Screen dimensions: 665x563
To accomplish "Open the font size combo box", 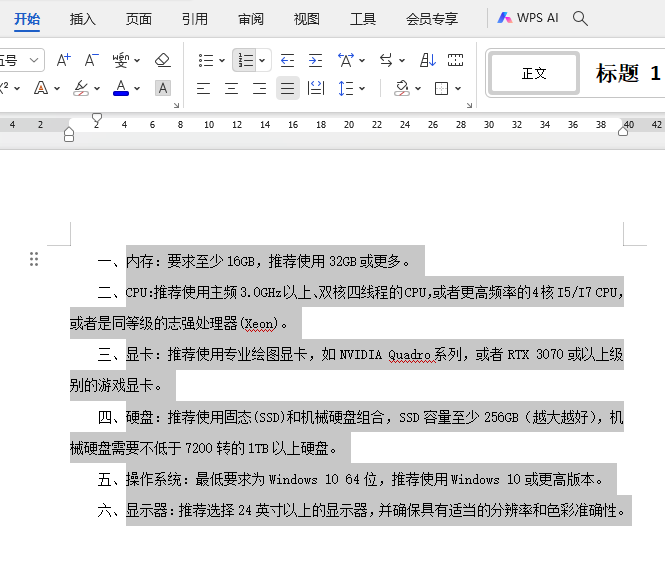I will point(20,60).
